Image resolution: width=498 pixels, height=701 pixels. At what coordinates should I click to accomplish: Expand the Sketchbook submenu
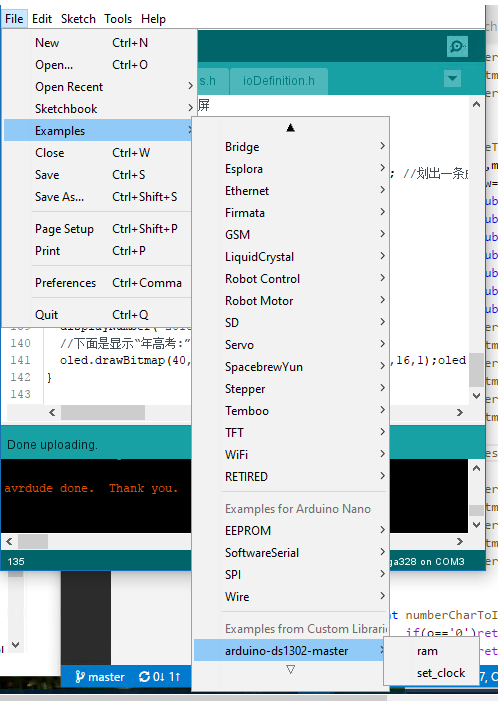99,109
